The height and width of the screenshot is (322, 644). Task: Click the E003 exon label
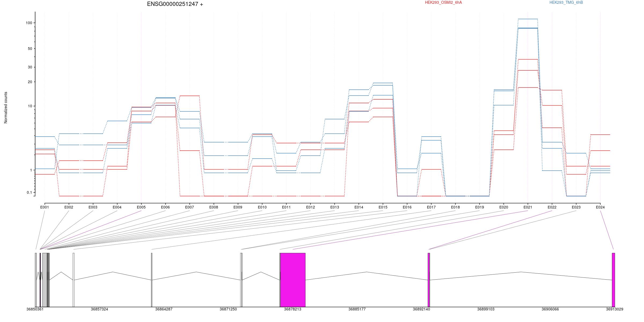click(x=93, y=207)
